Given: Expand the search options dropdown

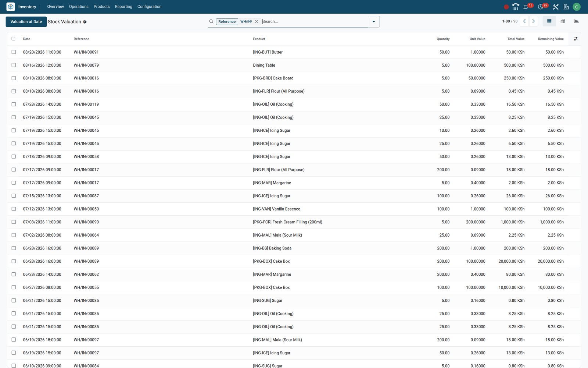Looking at the screenshot, I should tap(374, 21).
